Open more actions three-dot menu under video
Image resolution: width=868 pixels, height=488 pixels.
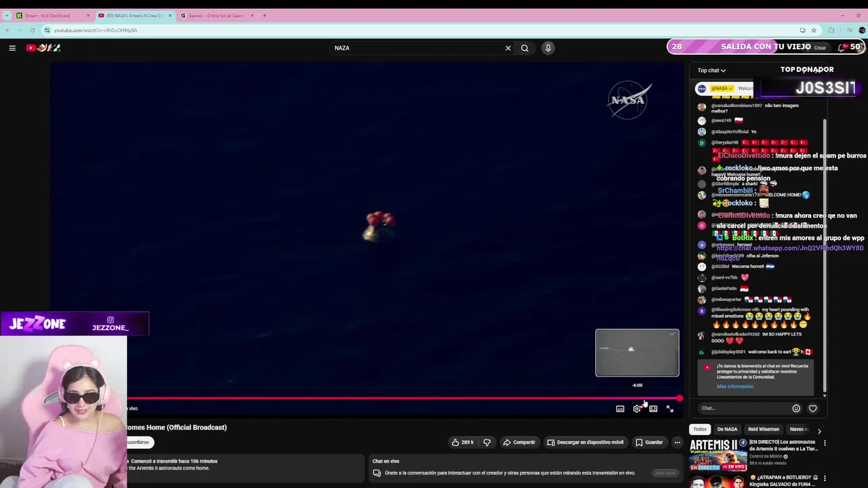677,443
